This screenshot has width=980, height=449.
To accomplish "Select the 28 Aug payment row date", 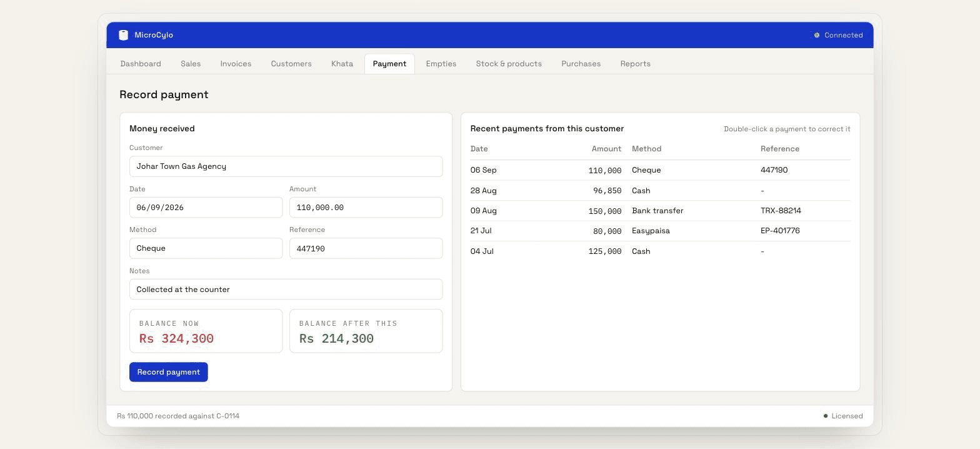I will (x=483, y=191).
